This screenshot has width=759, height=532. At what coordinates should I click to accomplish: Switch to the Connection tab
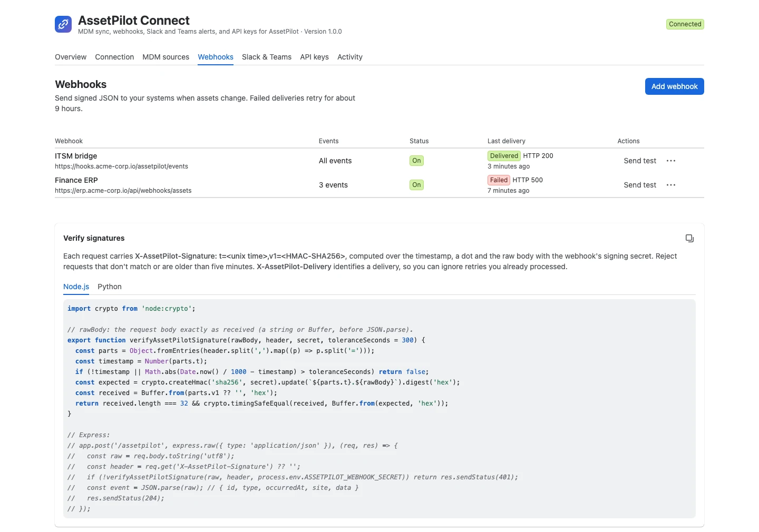pyautogui.click(x=114, y=57)
